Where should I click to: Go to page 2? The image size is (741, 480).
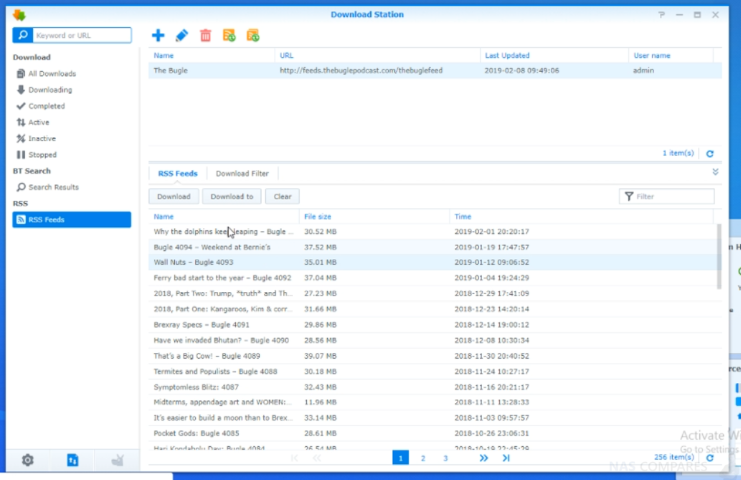pyautogui.click(x=423, y=458)
